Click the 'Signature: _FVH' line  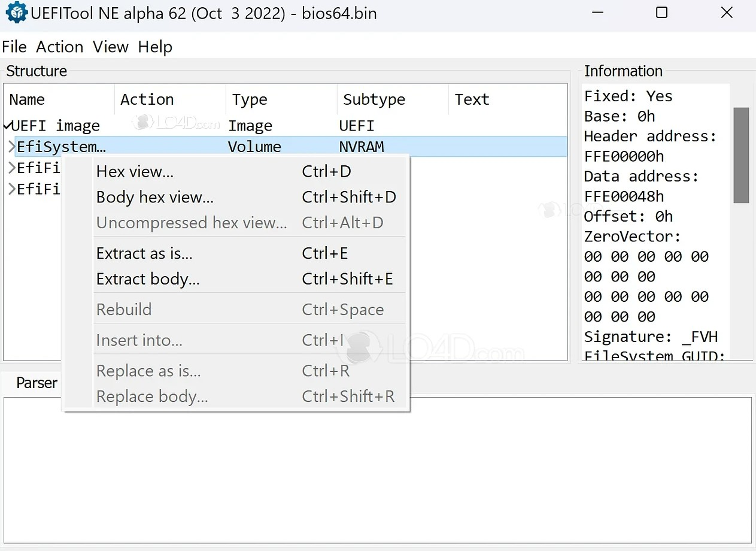651,337
